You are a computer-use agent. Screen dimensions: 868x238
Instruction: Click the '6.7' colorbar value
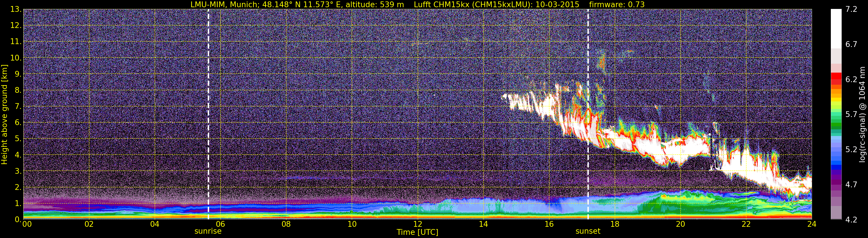[851, 44]
